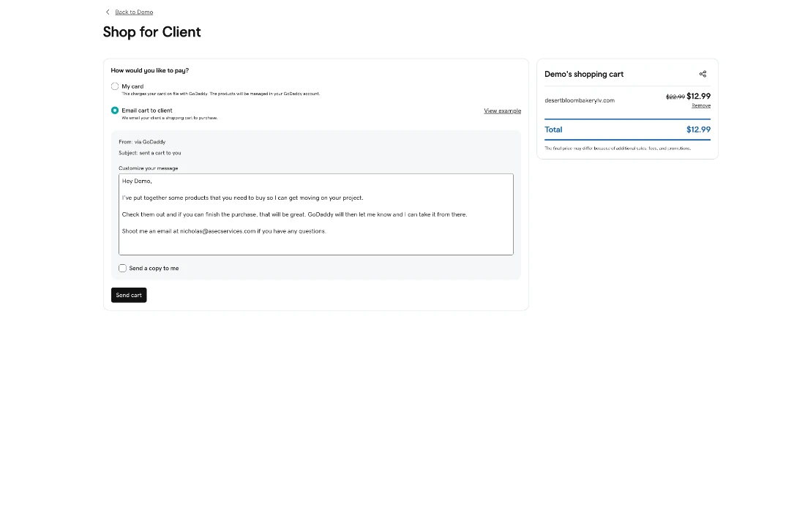Click the desertbloombakerylv.com cart item text
805x532 pixels.
(x=579, y=101)
